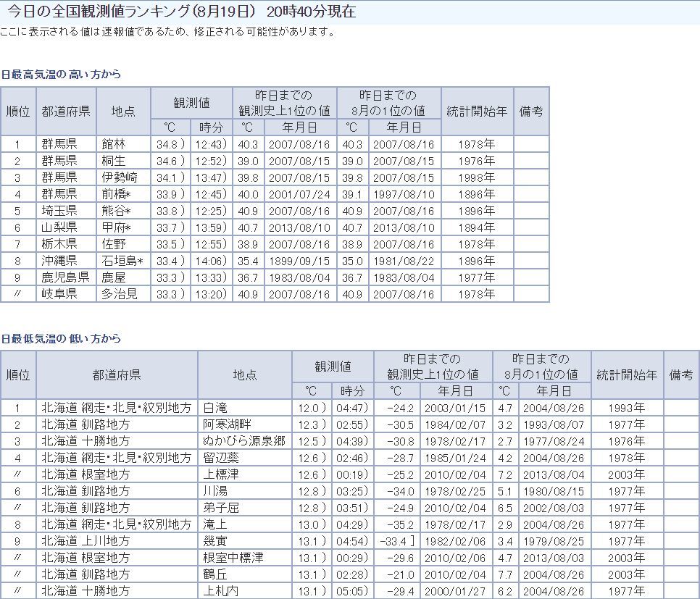Select station 館林 in the high temperature table

tap(114, 144)
